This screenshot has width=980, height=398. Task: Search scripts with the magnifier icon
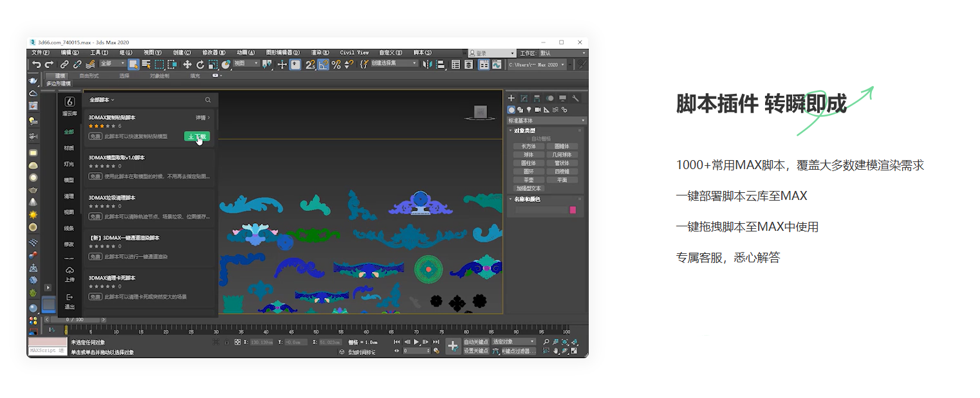208,100
